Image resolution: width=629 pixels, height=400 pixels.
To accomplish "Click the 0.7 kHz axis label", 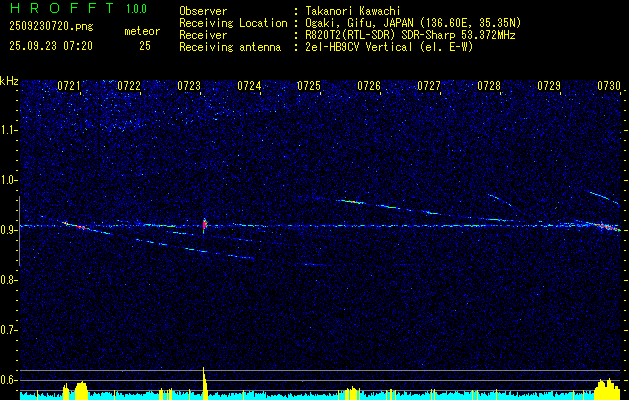I will click(x=9, y=330).
